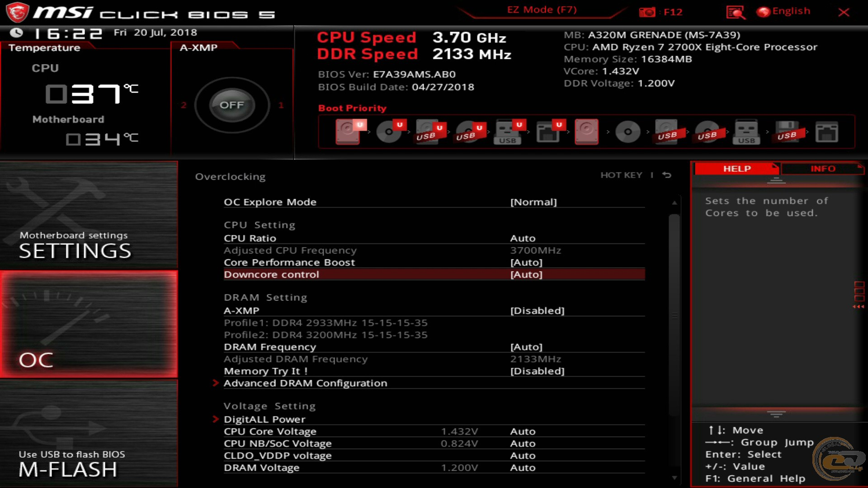Open the search magnifier icon

click(735, 12)
